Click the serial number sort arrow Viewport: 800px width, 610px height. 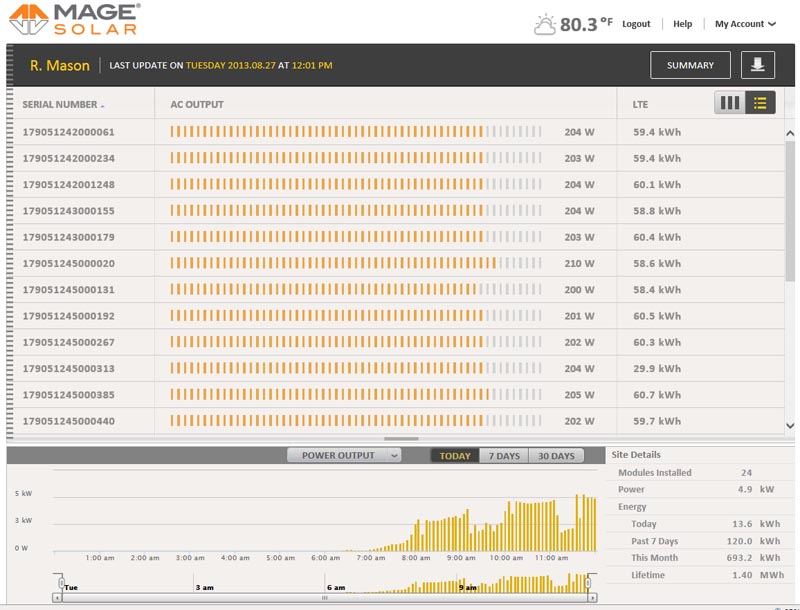pyautogui.click(x=103, y=106)
